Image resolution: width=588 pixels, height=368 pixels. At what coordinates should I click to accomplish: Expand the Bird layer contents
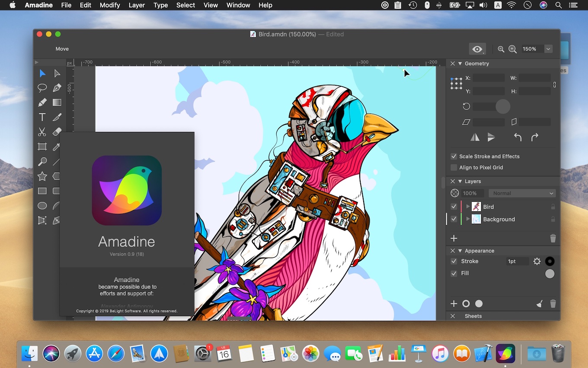(468, 207)
